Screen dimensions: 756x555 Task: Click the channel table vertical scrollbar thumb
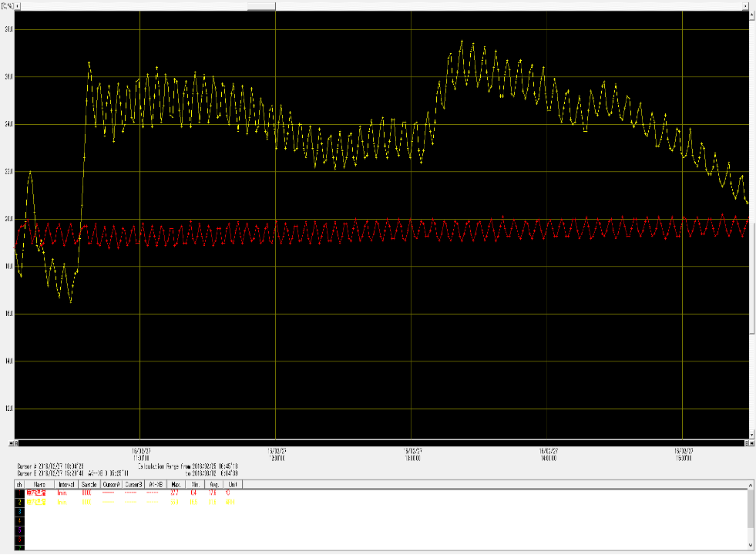751,509
